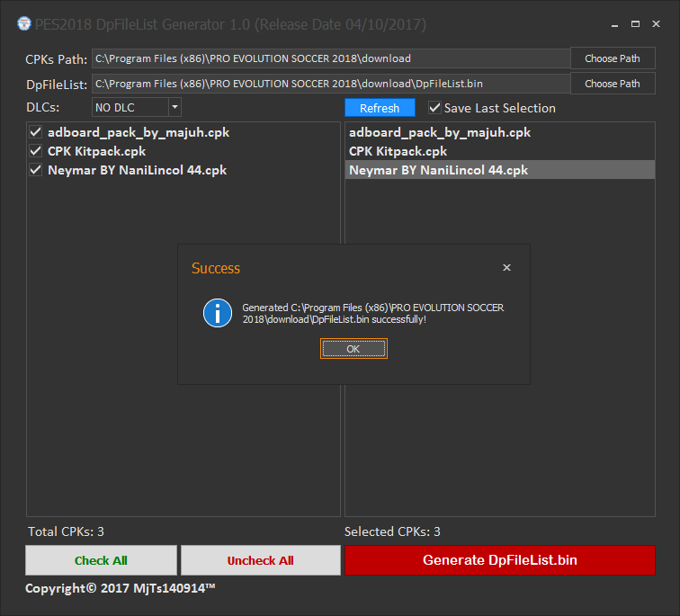Screen dimensions: 680x616
Task: Click the Success dialog title
Action: (x=216, y=268)
